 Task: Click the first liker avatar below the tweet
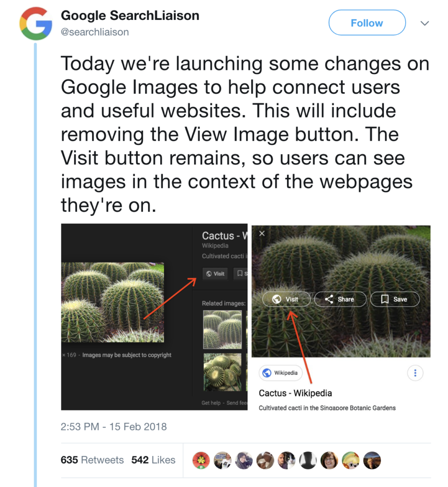[201, 460]
